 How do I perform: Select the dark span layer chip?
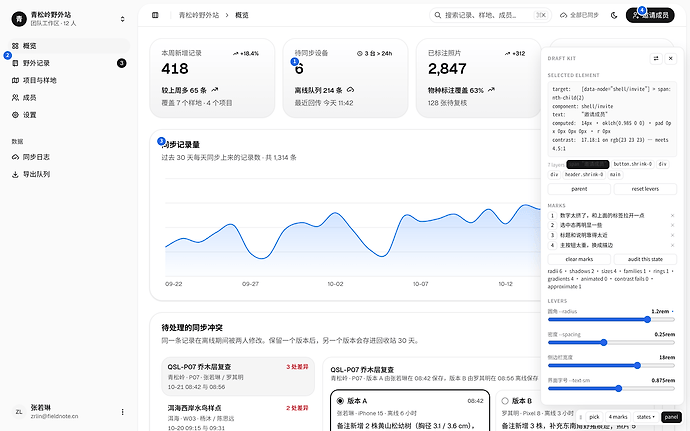pyautogui.click(x=588, y=164)
